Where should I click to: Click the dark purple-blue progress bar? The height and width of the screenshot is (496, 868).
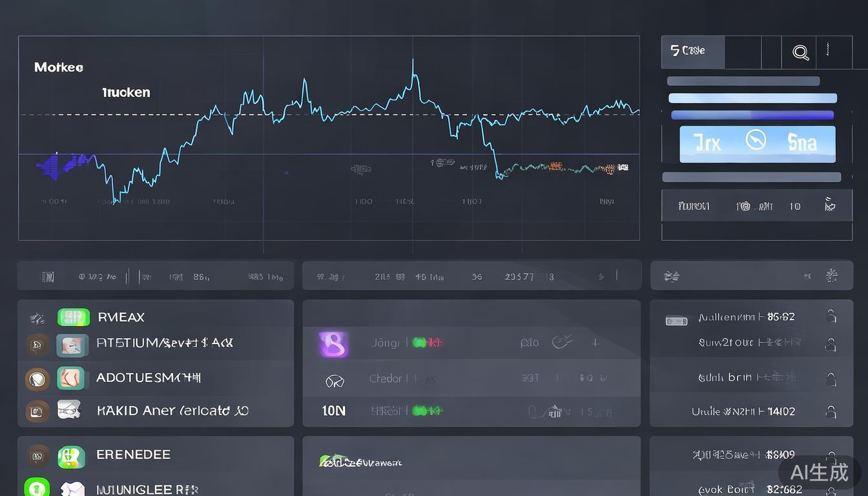point(752,116)
